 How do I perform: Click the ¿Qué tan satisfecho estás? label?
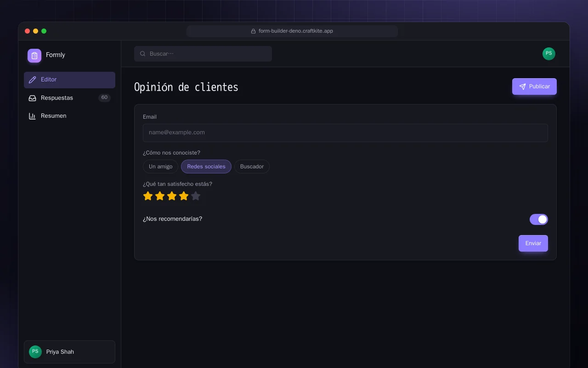coord(177,184)
